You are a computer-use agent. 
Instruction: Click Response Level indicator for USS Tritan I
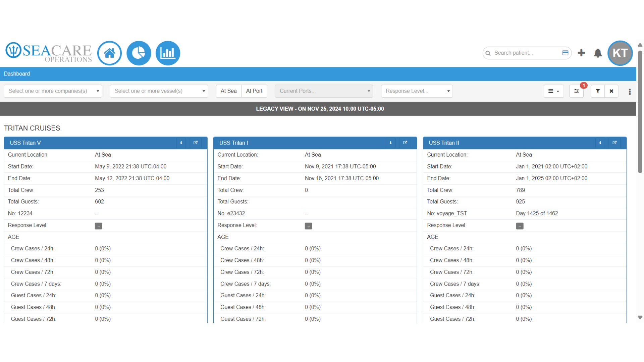pos(309,226)
